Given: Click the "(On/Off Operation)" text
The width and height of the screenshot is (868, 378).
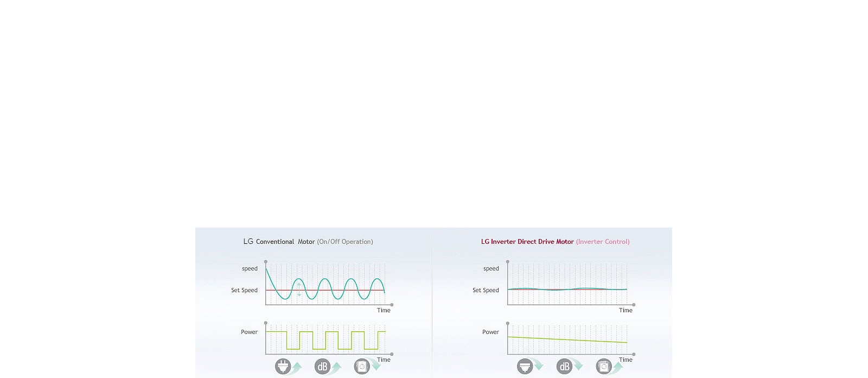Looking at the screenshot, I should coord(345,242).
